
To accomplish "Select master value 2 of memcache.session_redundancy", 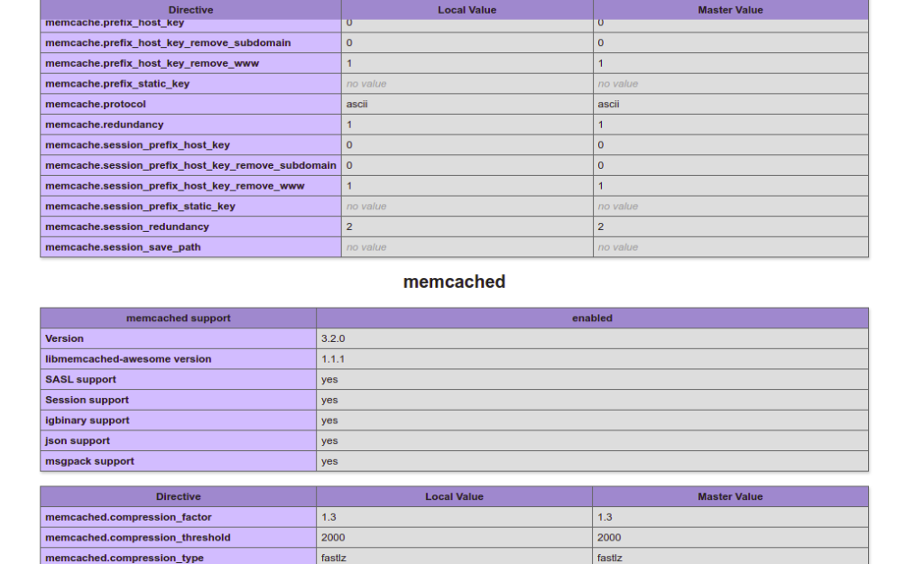I will click(x=600, y=227).
